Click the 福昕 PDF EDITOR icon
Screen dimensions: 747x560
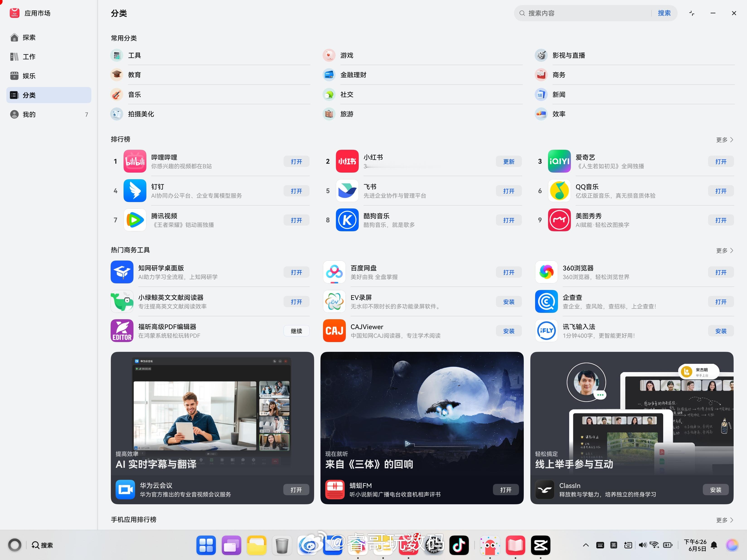[x=122, y=331]
